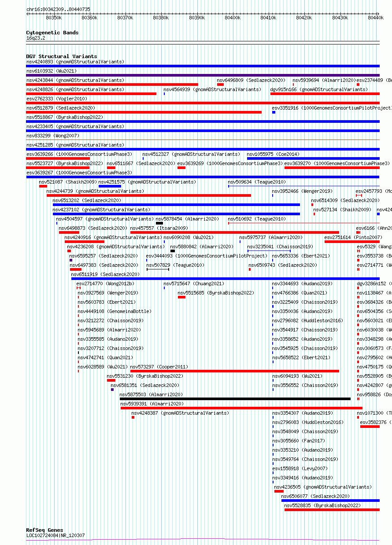Select esv3351916 1000Genomes pilot label

click(331, 108)
